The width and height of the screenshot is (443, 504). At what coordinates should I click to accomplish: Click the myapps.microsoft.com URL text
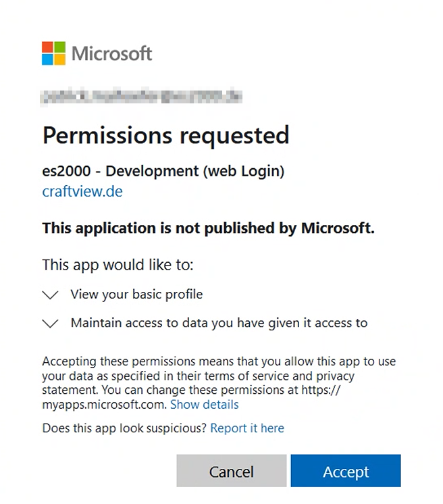coord(105,405)
